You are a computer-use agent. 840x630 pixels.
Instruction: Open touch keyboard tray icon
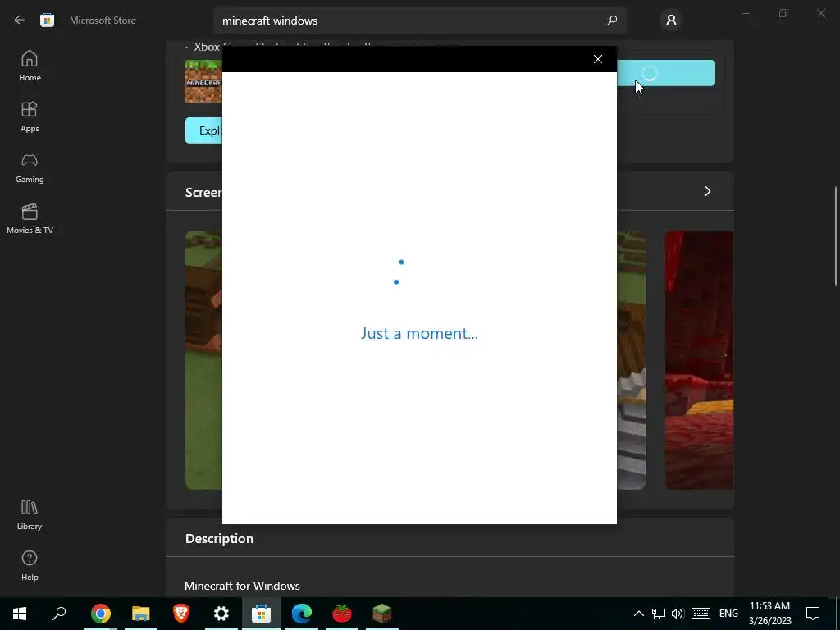click(x=701, y=614)
